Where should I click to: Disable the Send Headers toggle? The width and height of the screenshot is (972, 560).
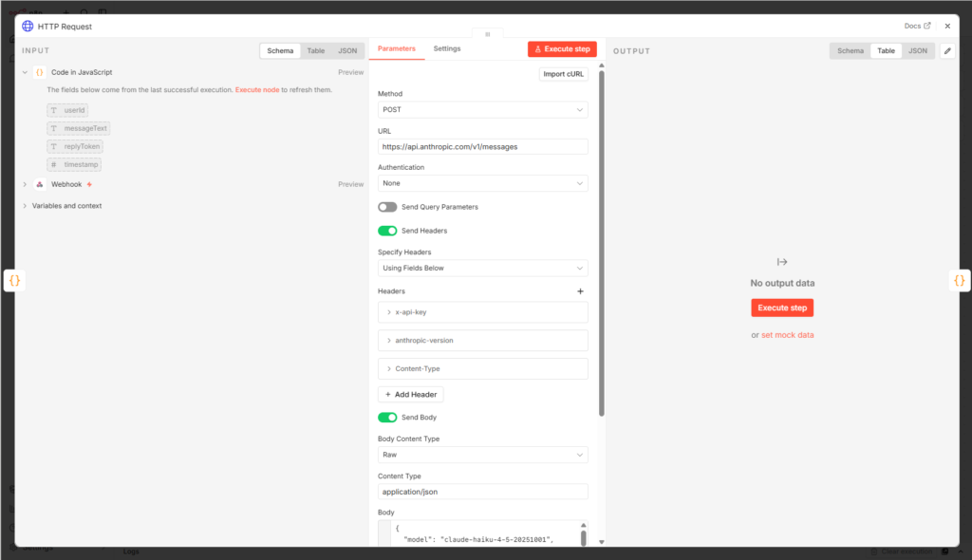(x=387, y=231)
